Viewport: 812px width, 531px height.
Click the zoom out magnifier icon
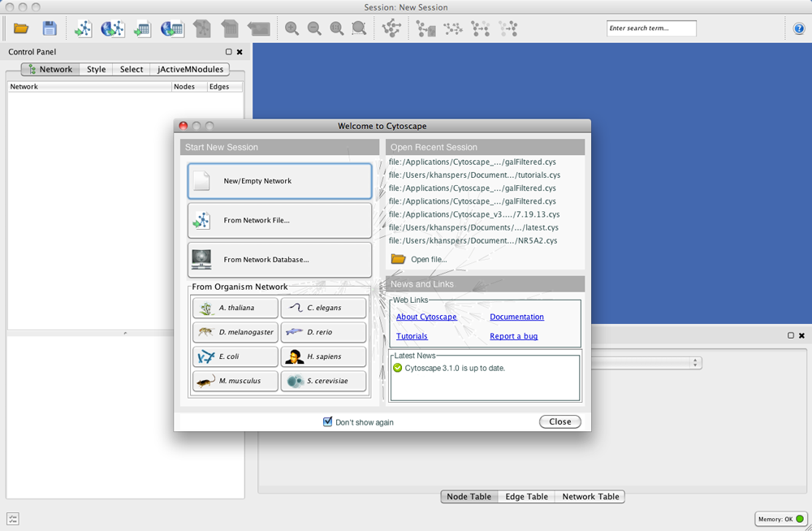[314, 28]
